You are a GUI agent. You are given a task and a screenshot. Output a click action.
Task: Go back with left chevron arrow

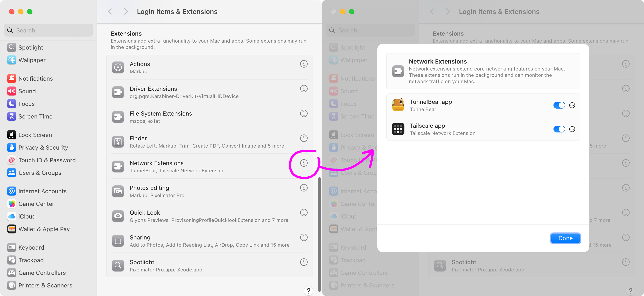click(110, 11)
